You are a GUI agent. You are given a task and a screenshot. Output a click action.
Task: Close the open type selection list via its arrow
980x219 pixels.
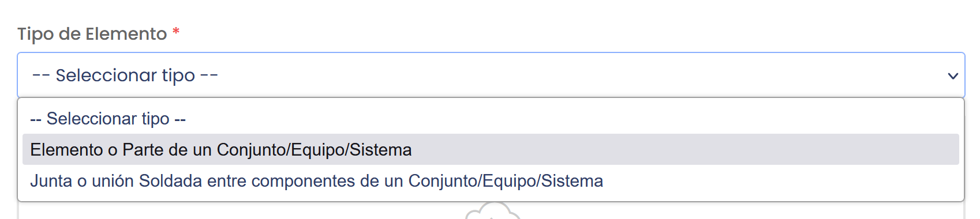(953, 75)
